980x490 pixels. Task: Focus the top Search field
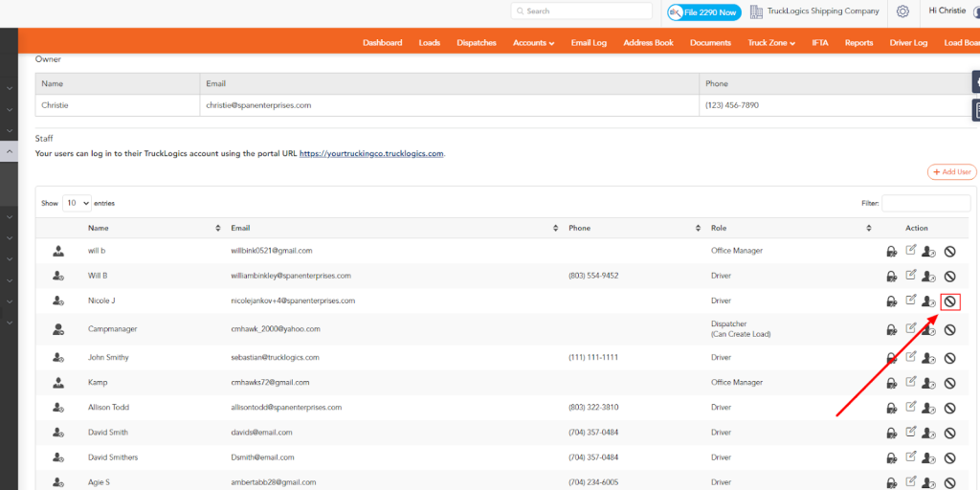pos(581,11)
